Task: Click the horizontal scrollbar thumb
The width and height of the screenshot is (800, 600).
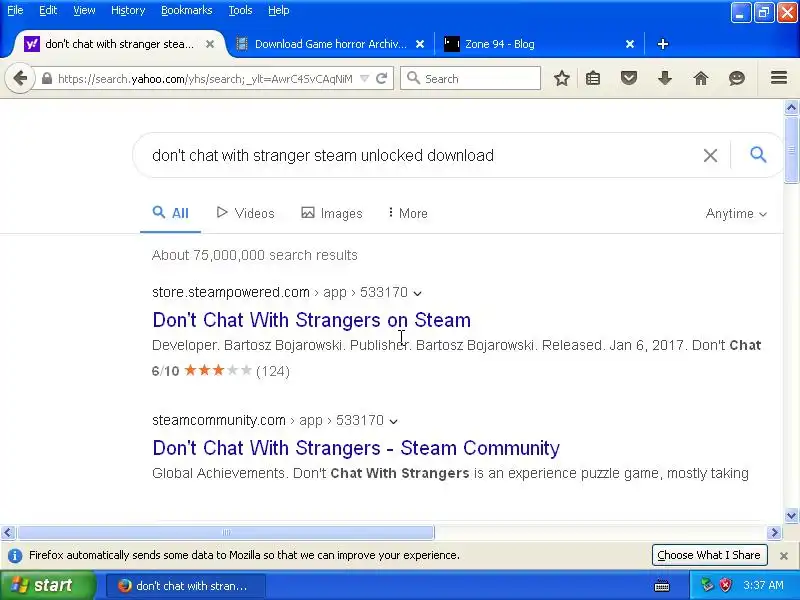Action: [226, 533]
